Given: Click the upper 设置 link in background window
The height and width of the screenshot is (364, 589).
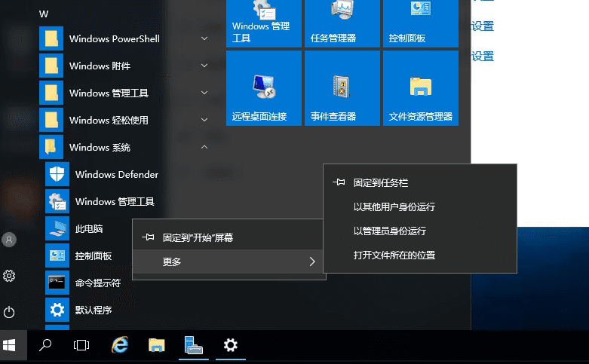Looking at the screenshot, I should pyautogui.click(x=483, y=26).
